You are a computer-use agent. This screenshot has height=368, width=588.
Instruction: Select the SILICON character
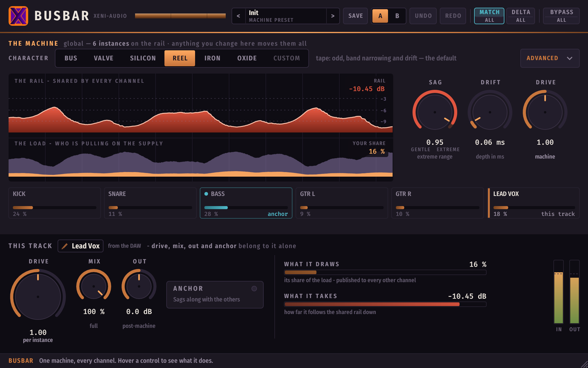(143, 58)
